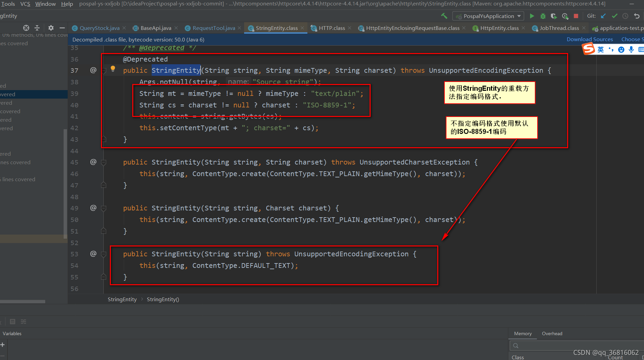The height and width of the screenshot is (360, 644).
Task: Open the VCS menu
Action: (x=25, y=4)
